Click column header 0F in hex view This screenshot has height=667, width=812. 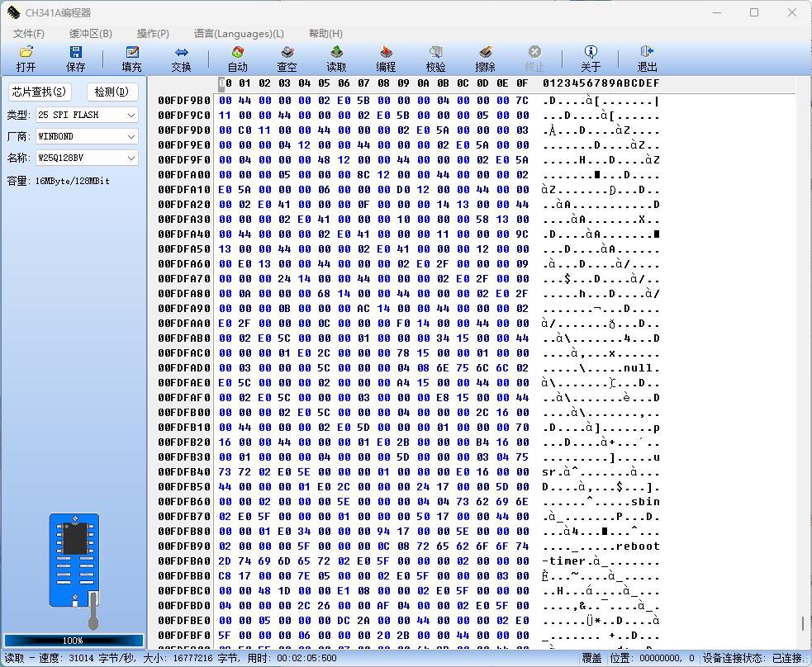pos(523,83)
